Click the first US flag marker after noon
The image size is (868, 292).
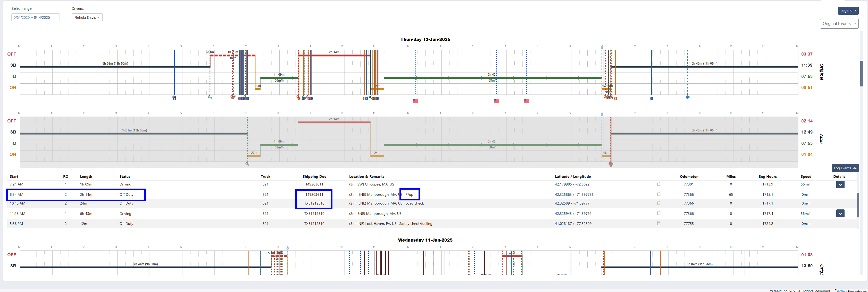tap(415, 101)
